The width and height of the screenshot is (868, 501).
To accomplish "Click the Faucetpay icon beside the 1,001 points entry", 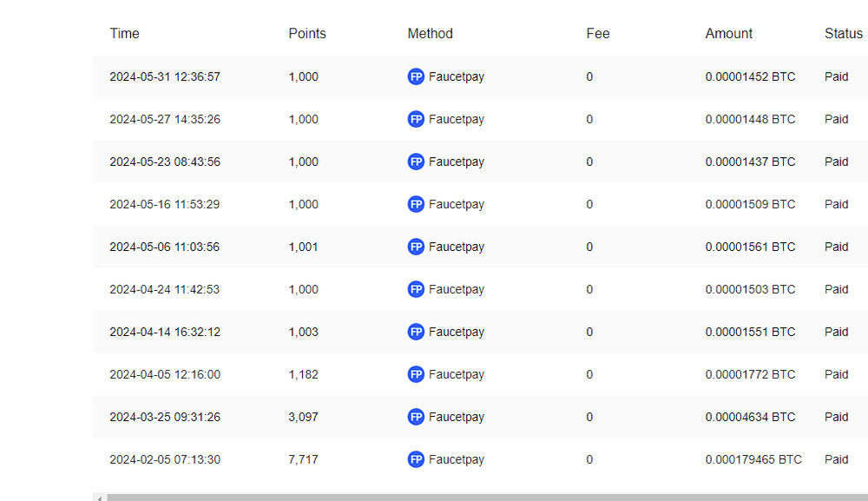I will pos(416,247).
